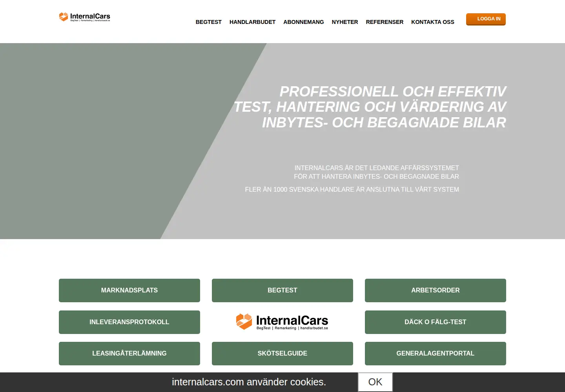Open the HANDLARBUDET menu item
565x392 pixels.
[252, 22]
